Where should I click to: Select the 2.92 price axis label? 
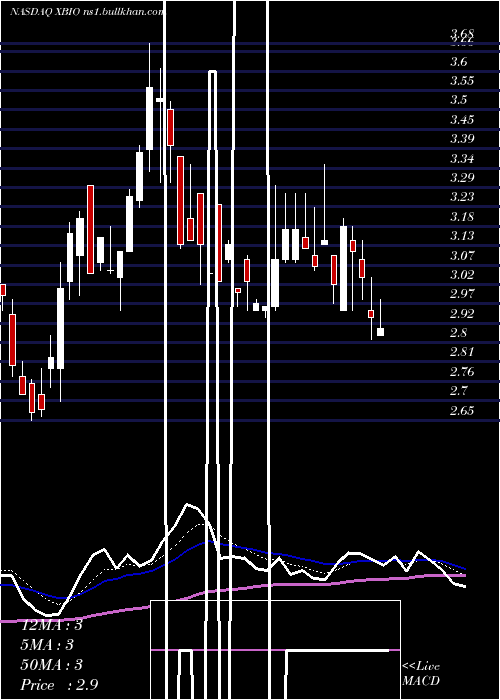462,313
